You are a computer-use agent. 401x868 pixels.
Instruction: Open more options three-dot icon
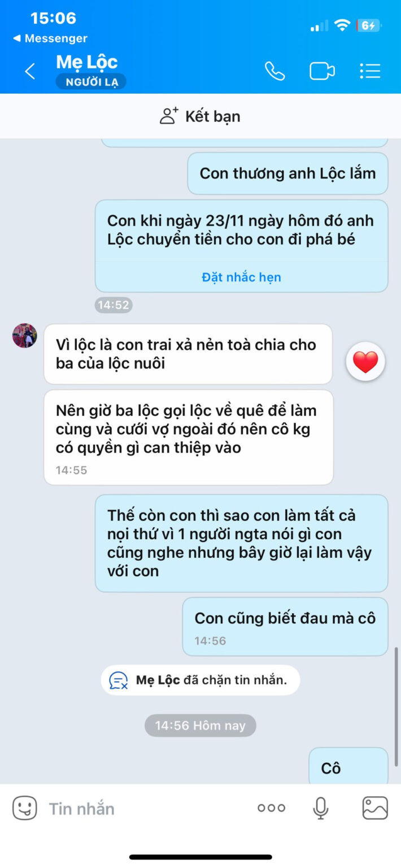pos(271,808)
